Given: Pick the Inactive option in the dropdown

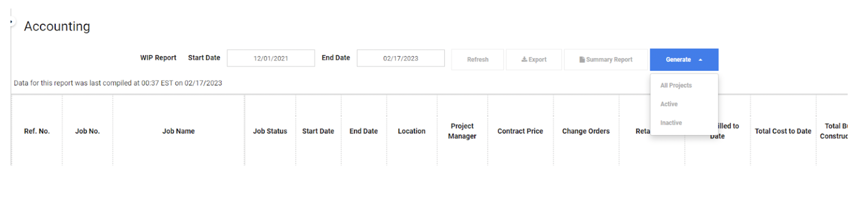Looking at the screenshot, I should [x=671, y=123].
